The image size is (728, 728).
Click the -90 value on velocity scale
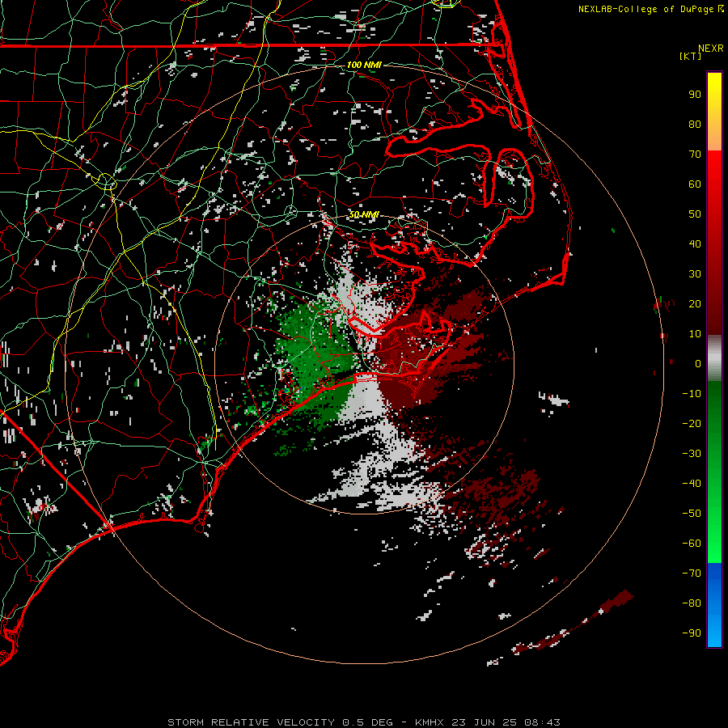click(x=692, y=633)
